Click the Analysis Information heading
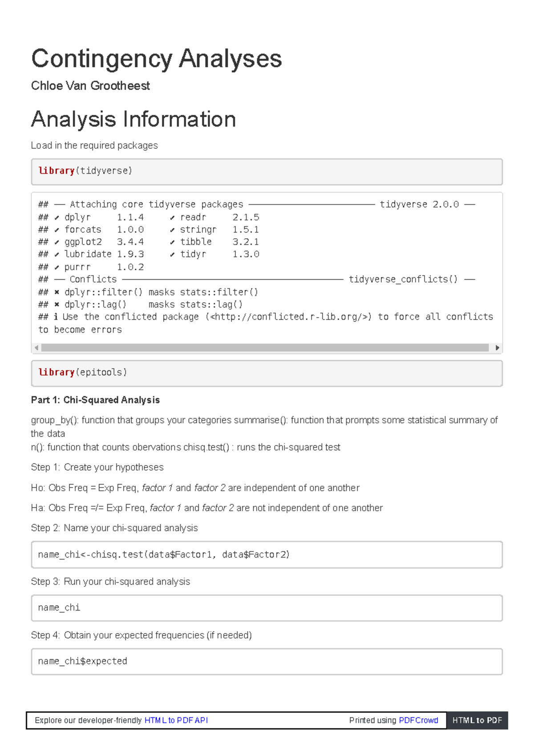 tap(133, 119)
